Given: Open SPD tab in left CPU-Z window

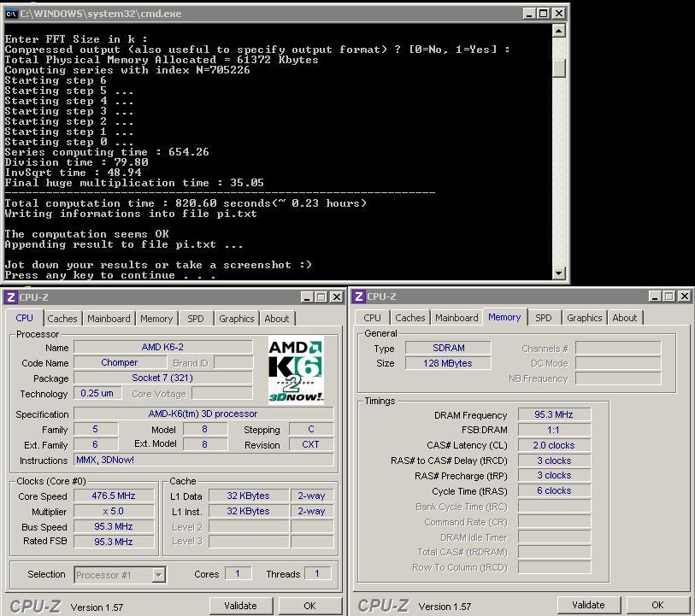Looking at the screenshot, I should click(196, 319).
